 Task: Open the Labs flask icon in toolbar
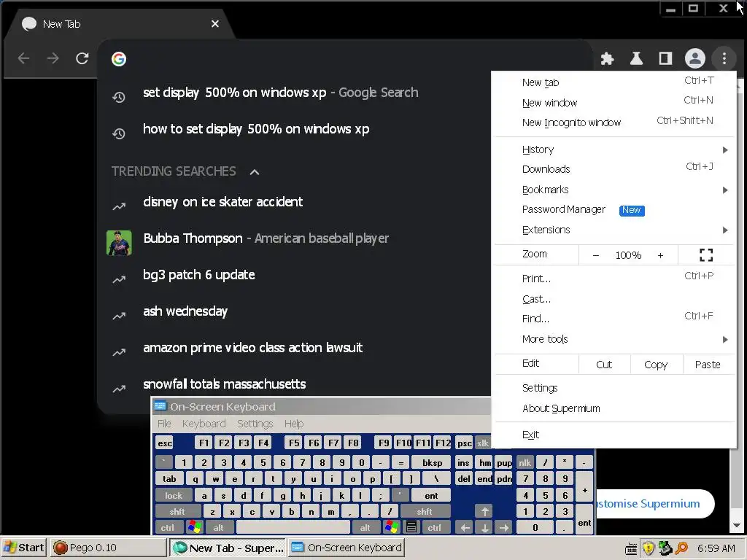[x=636, y=58]
